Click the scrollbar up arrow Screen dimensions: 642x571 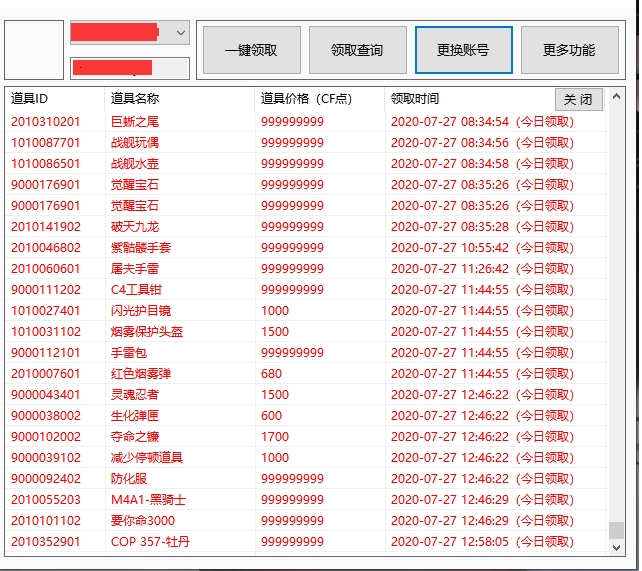pos(616,97)
